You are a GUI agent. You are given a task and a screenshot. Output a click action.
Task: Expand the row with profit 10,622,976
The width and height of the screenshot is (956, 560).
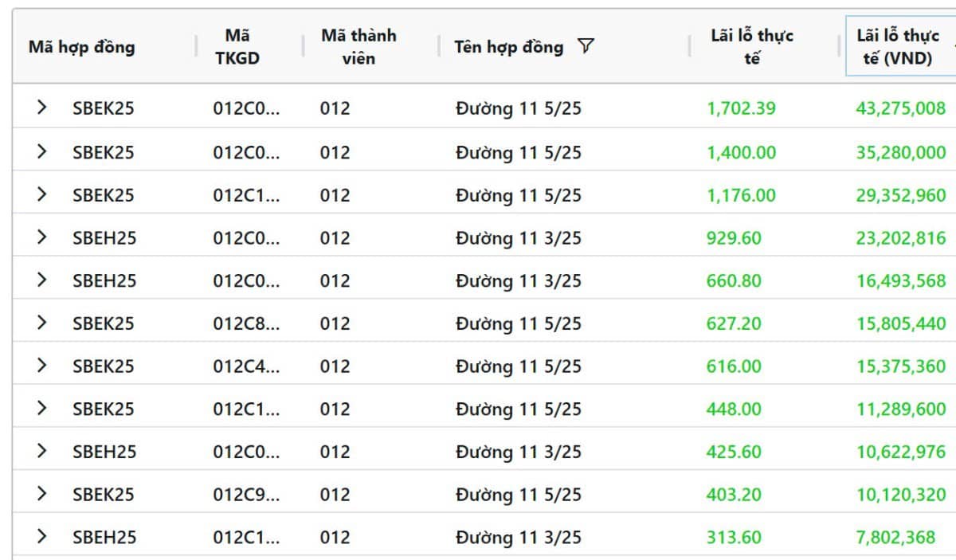point(42,451)
